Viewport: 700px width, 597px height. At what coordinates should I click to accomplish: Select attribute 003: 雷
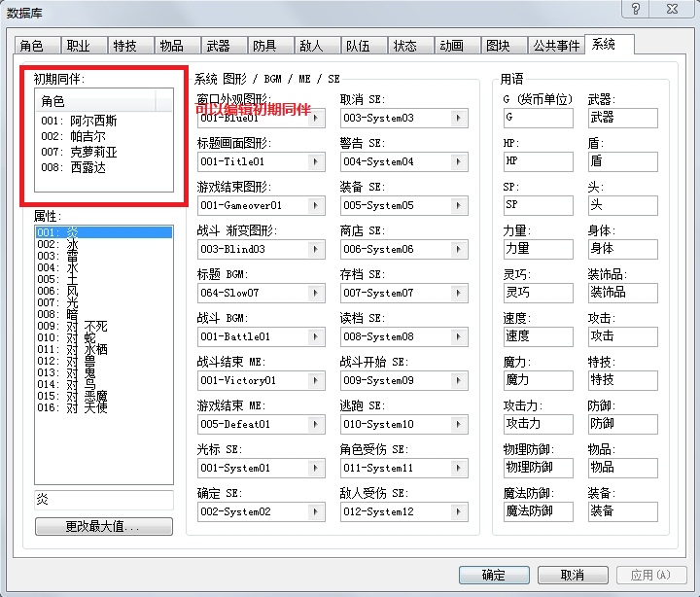[x=104, y=256]
